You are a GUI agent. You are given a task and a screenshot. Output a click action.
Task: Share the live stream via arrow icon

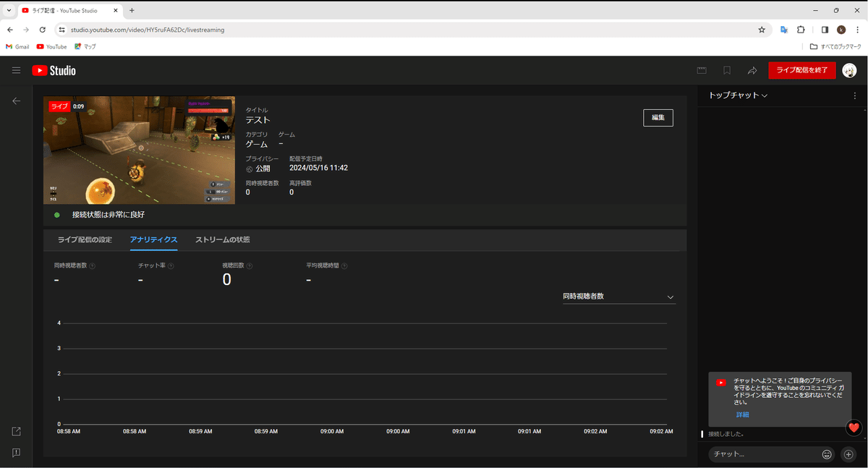[x=752, y=70]
